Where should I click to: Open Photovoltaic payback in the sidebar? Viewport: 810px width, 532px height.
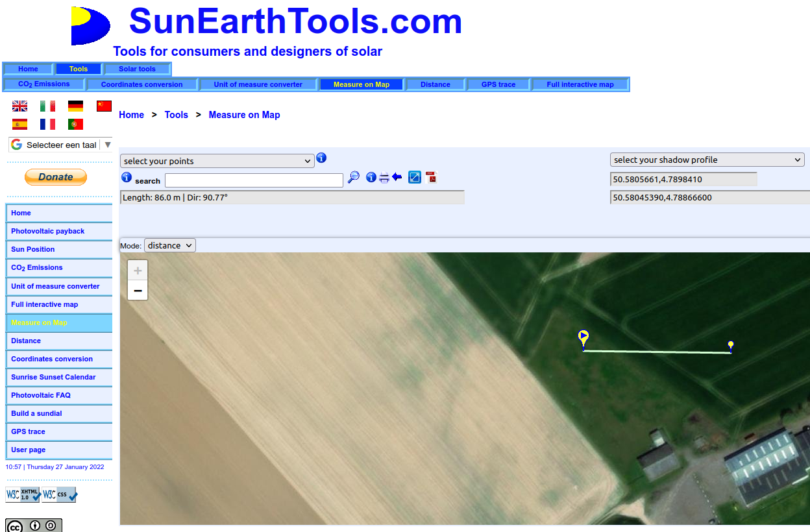click(x=59, y=231)
